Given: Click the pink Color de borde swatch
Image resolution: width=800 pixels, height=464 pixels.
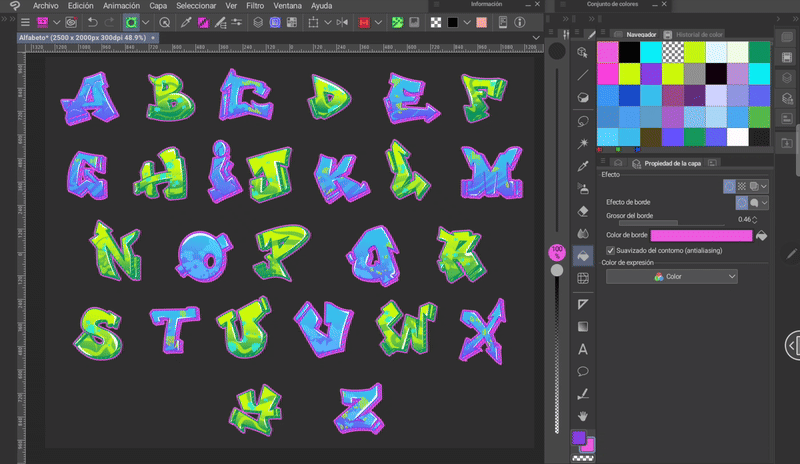Looking at the screenshot, I should click(701, 235).
